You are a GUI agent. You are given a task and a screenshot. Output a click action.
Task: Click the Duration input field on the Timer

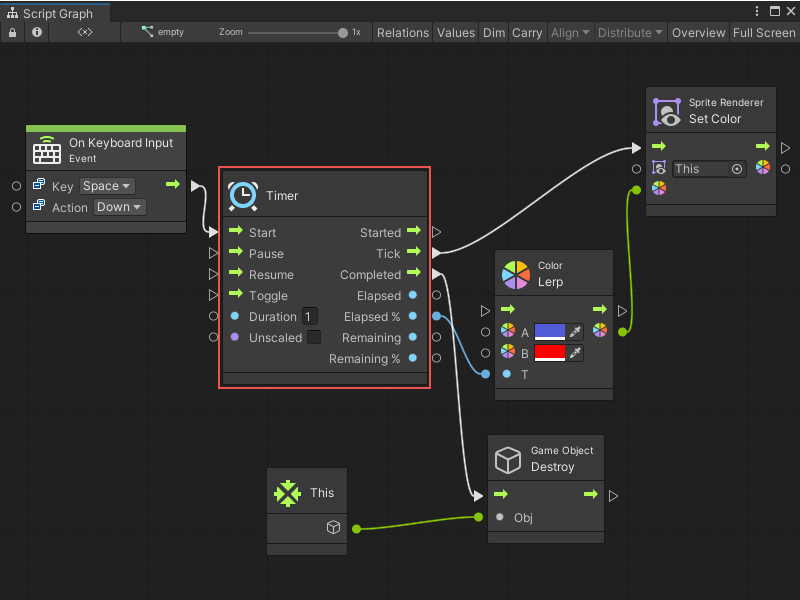click(x=309, y=316)
